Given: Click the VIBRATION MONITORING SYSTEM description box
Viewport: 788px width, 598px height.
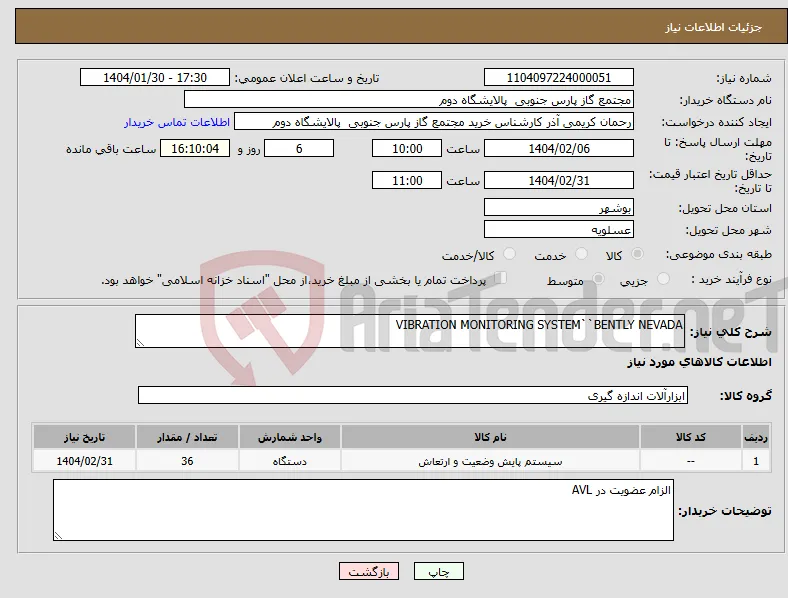Looking at the screenshot, I should click(x=410, y=331).
